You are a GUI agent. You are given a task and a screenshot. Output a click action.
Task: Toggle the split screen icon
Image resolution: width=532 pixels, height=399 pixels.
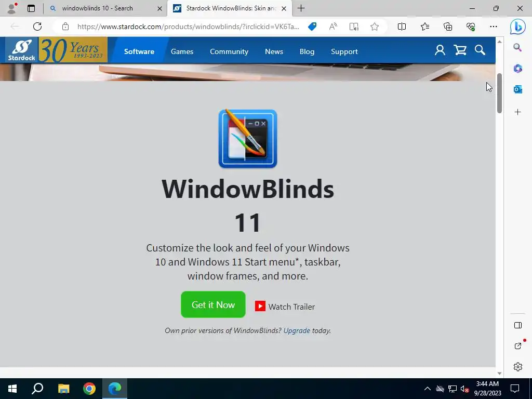click(x=402, y=26)
